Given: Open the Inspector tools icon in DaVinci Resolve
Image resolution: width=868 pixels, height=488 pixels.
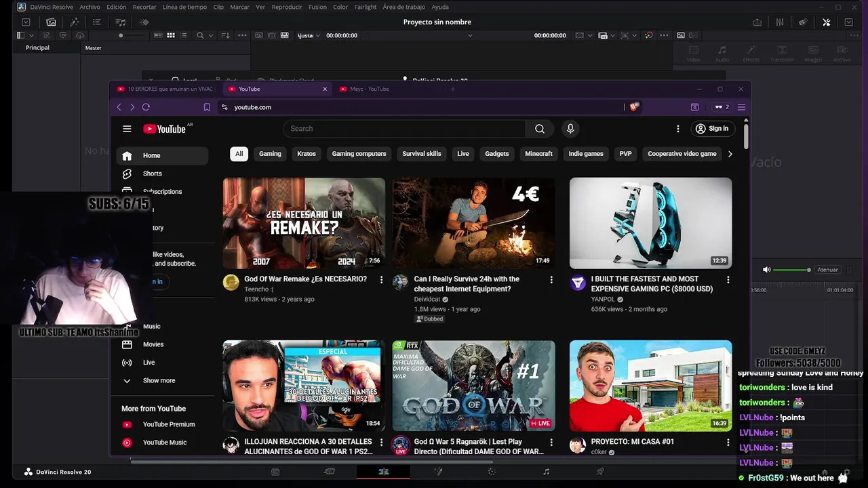Looking at the screenshot, I should tap(826, 22).
